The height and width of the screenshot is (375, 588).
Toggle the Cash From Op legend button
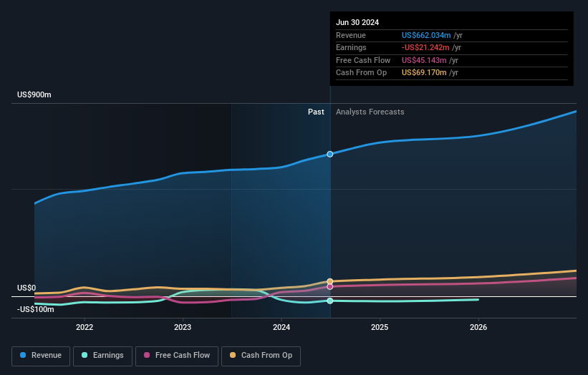point(261,356)
